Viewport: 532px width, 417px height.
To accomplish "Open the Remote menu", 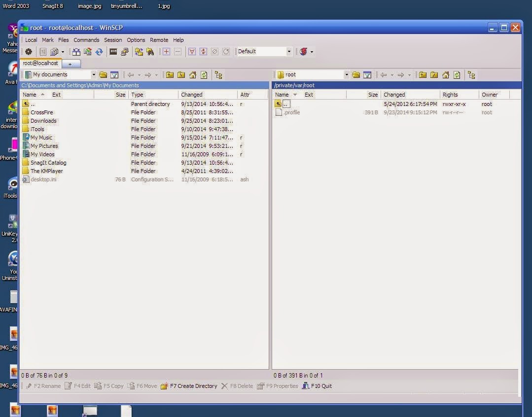I will 159,40.
